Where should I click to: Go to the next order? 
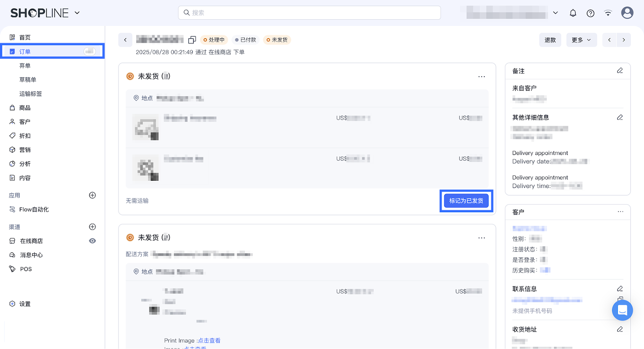(624, 40)
